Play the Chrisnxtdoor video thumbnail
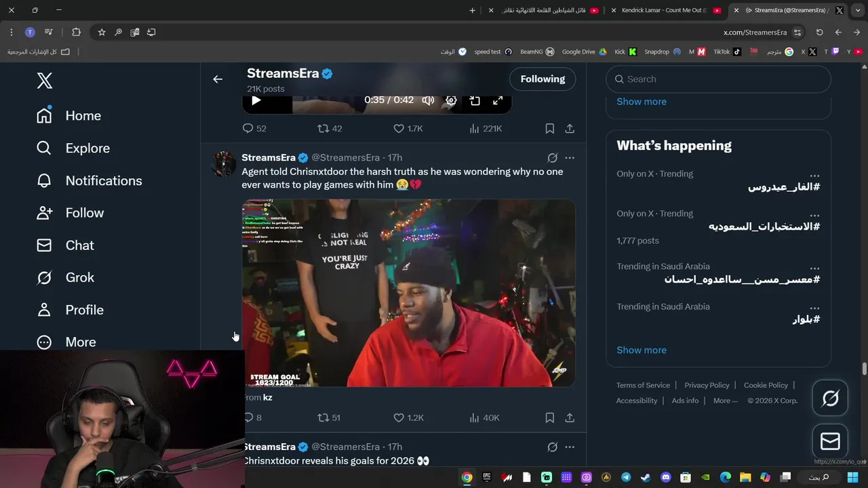 click(x=408, y=293)
